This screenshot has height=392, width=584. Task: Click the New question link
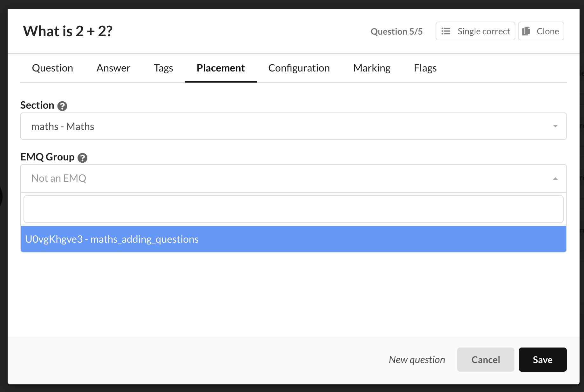[417, 360]
